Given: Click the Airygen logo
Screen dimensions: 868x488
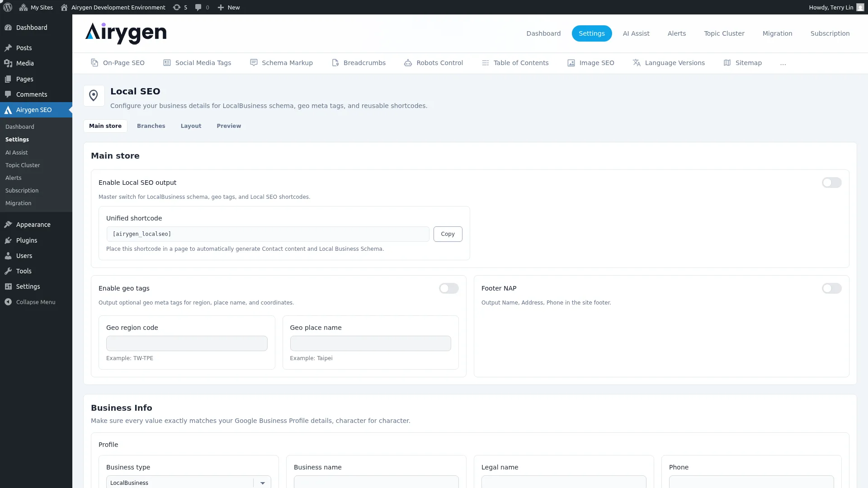Looking at the screenshot, I should 126,33.
